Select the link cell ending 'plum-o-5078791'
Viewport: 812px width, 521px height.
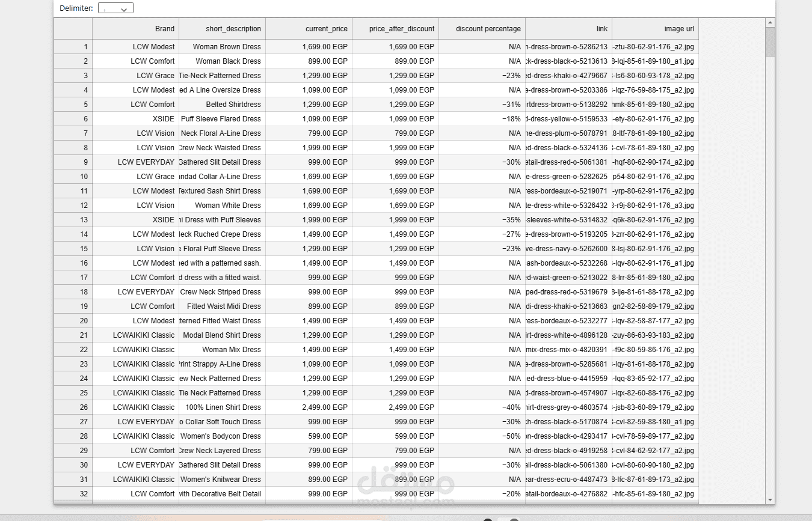tap(568, 133)
